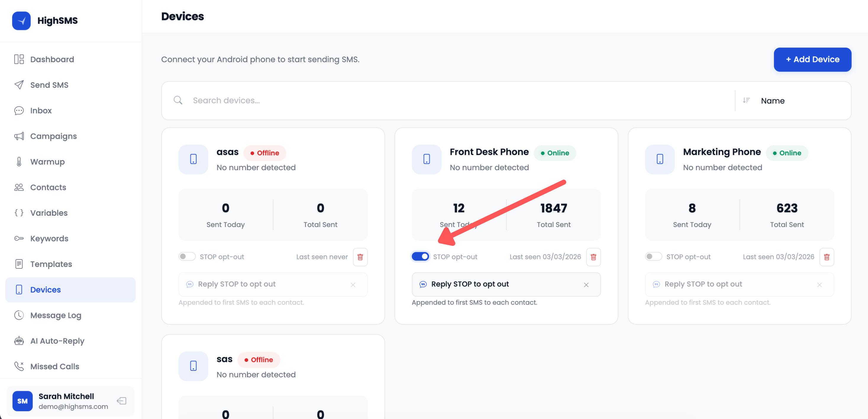Go to AI Auto-Reply section
The height and width of the screenshot is (419, 868).
(x=57, y=341)
